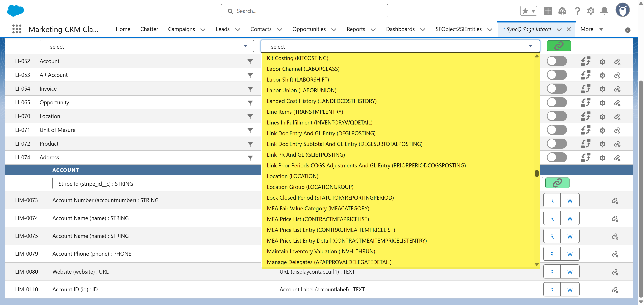Toggle switch for Unit of Mesure LI-071

557,130
